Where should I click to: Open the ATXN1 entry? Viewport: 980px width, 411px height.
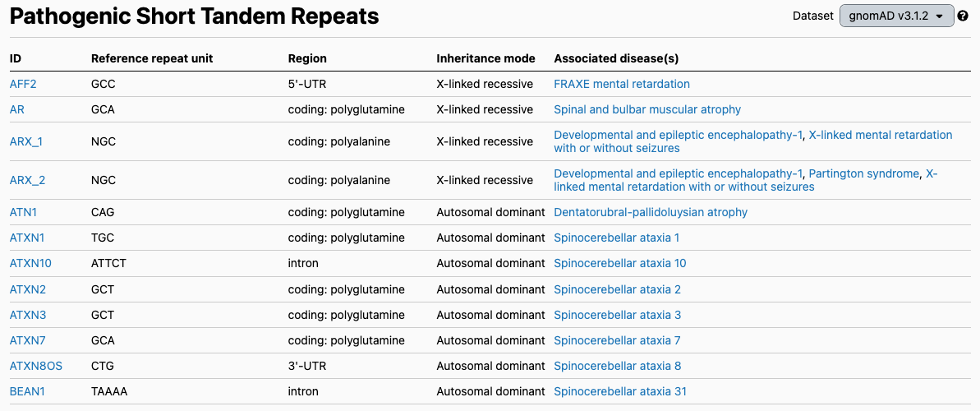tap(27, 238)
